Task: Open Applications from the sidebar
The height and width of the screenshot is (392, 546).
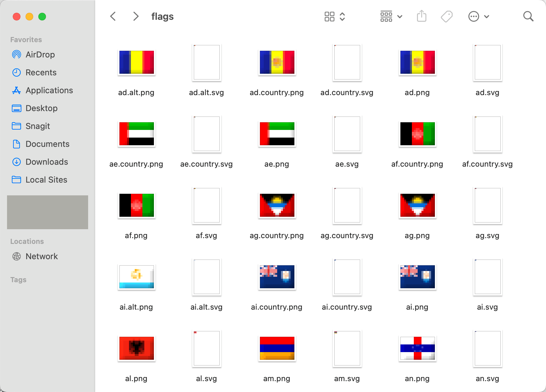Action: 49,90
